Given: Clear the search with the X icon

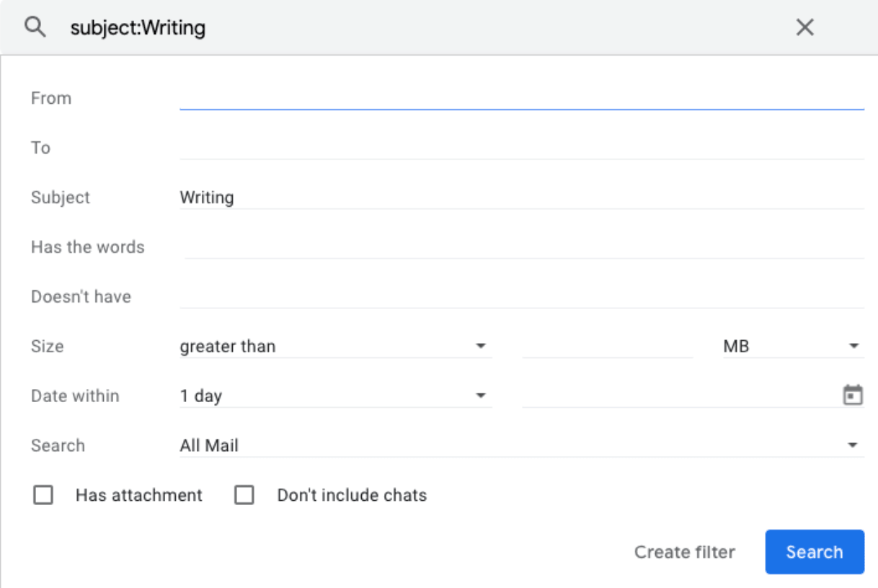Looking at the screenshot, I should 804,27.
